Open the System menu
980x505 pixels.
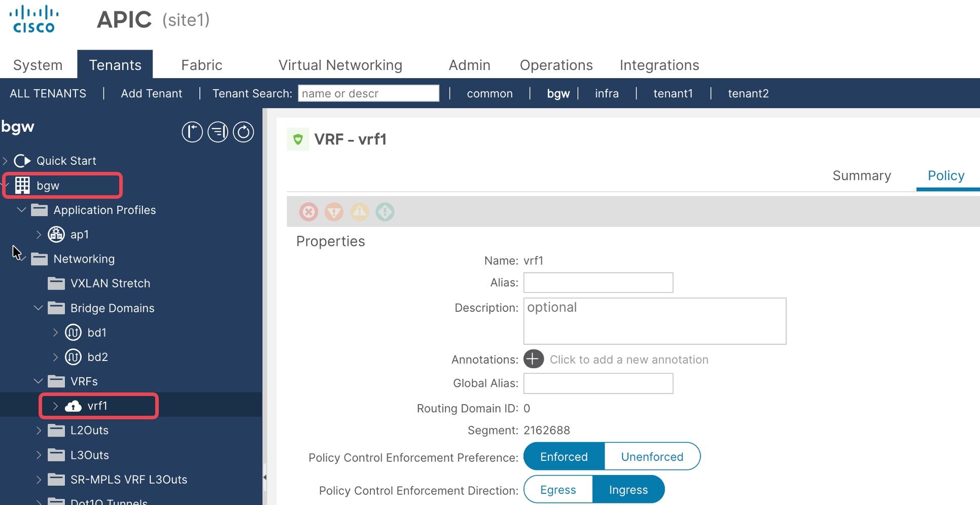(x=38, y=65)
